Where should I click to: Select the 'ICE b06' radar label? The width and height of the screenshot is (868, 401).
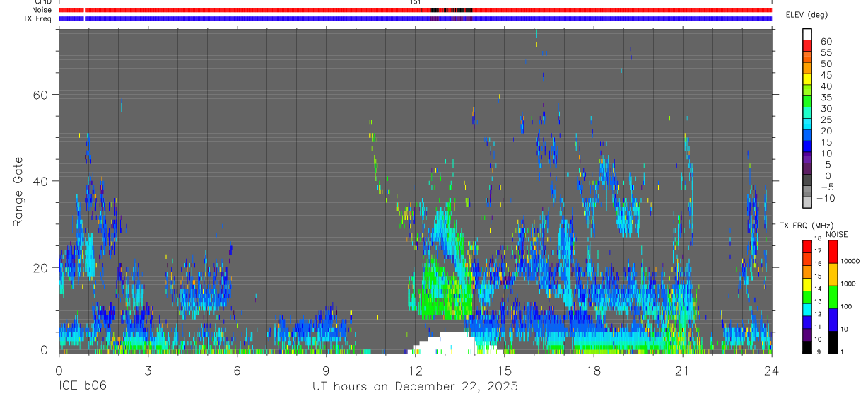tap(83, 386)
